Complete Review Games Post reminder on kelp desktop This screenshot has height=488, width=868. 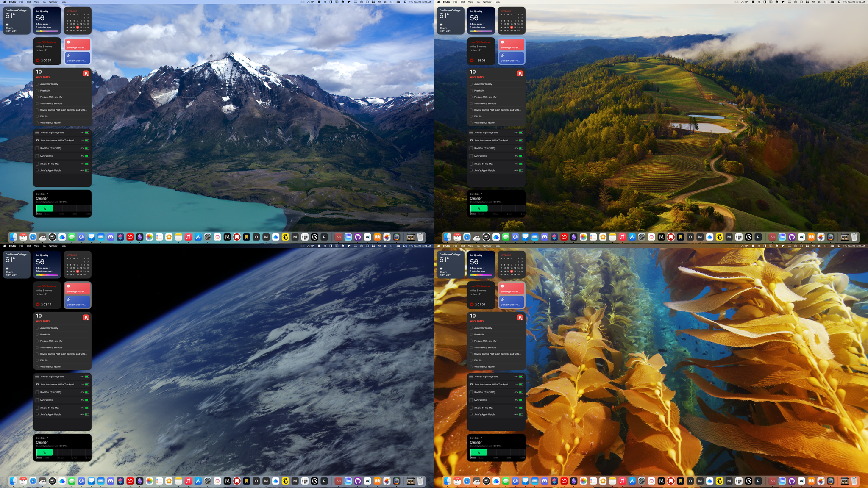pos(471,354)
